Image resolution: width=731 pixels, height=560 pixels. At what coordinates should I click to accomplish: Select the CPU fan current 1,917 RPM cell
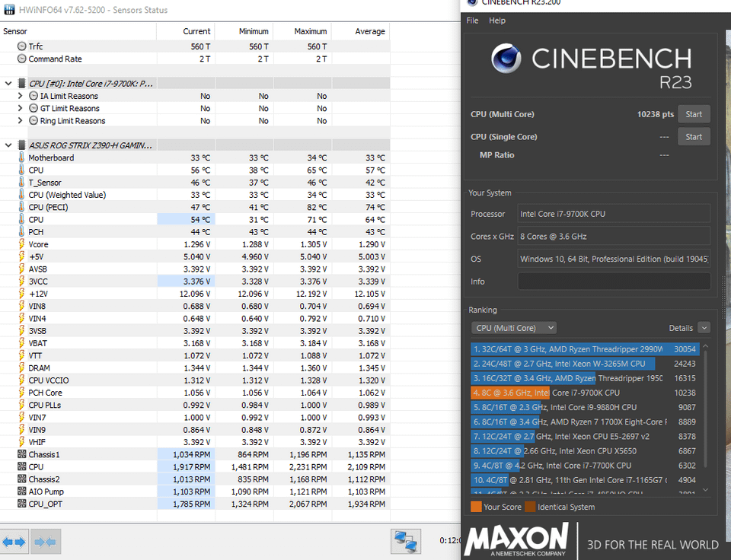pyautogui.click(x=186, y=466)
